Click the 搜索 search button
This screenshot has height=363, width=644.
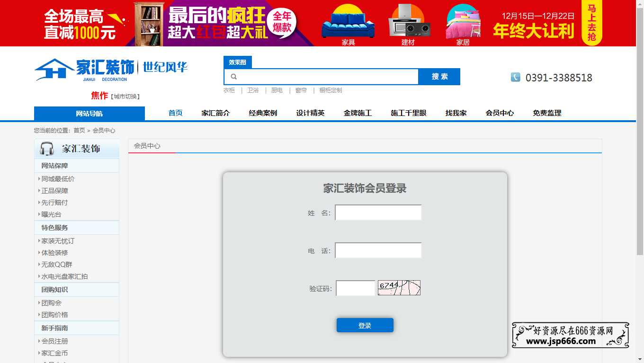click(439, 77)
